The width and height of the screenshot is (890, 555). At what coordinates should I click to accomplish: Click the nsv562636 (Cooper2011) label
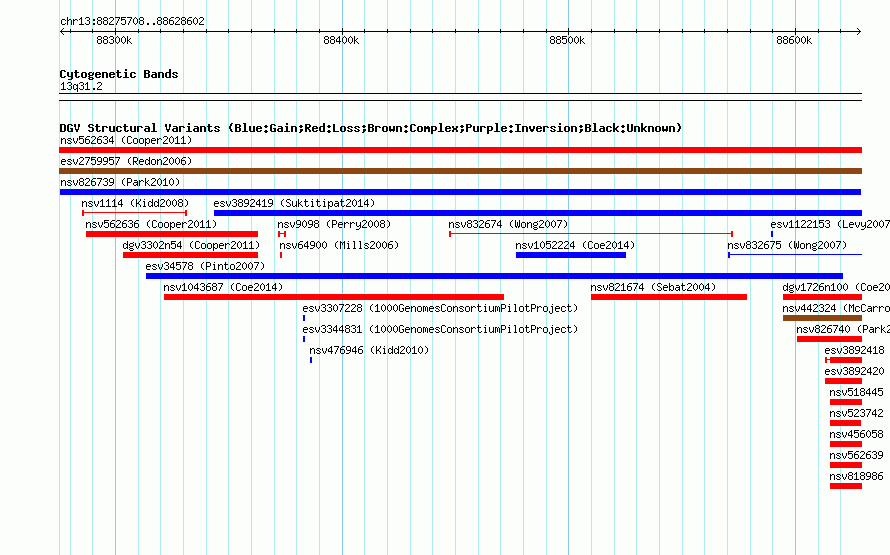pyautogui.click(x=151, y=224)
